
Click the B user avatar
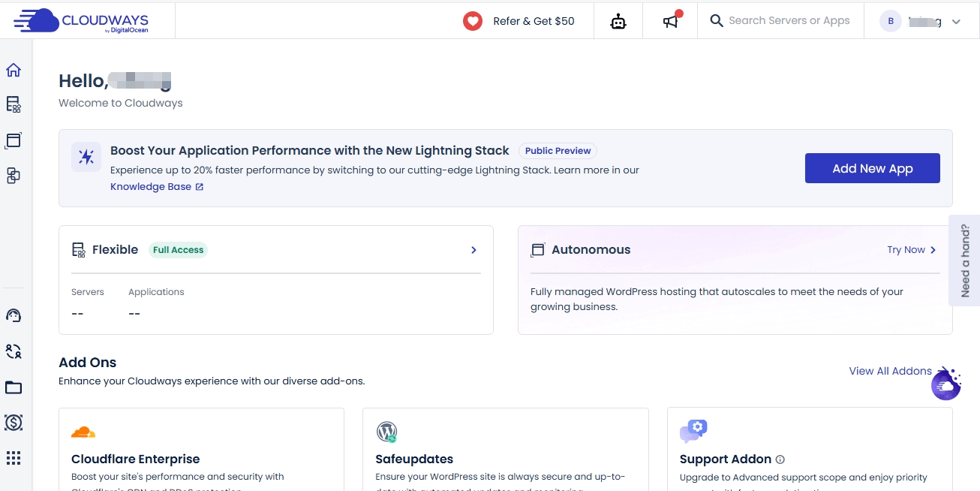(x=891, y=21)
